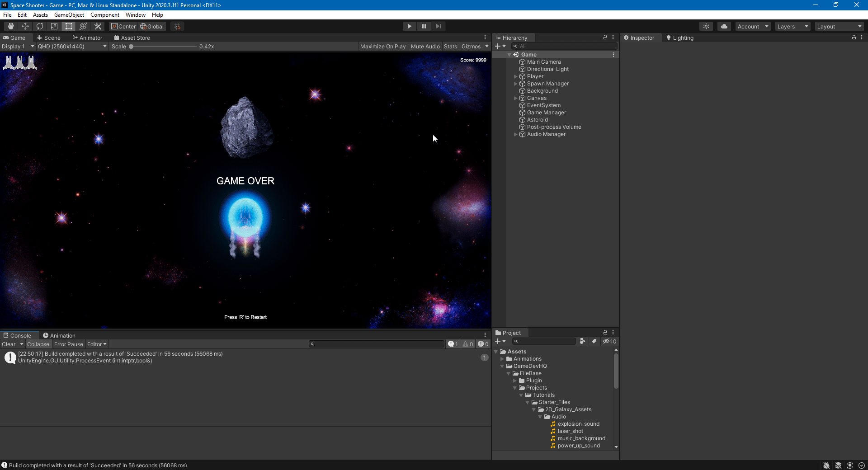
Task: Open Display 1 dropdown
Action: pos(18,46)
